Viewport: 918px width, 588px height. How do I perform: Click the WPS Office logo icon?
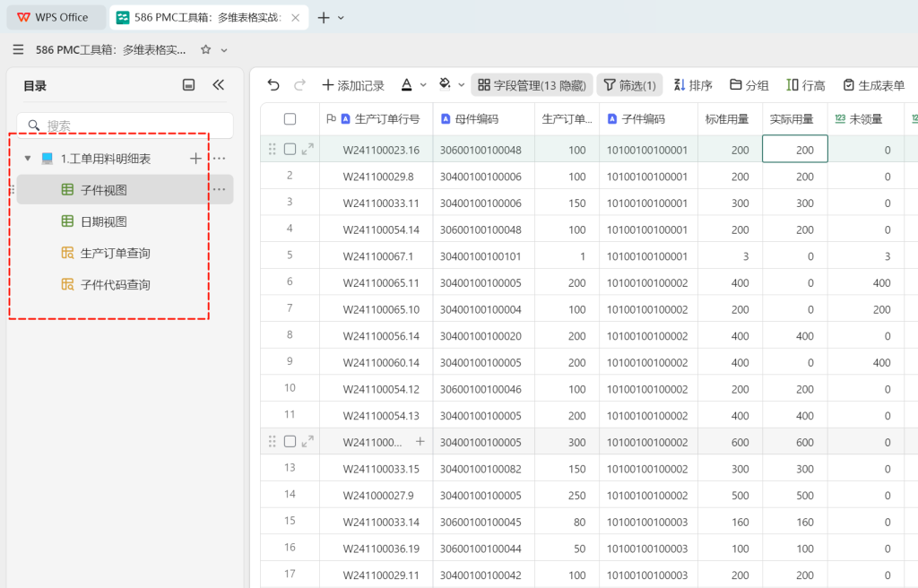[23, 18]
